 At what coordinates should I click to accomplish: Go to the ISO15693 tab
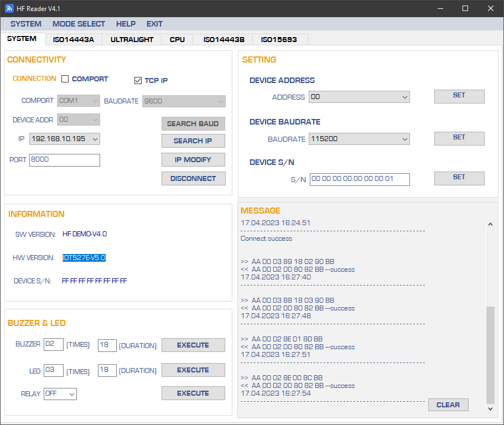(x=279, y=40)
